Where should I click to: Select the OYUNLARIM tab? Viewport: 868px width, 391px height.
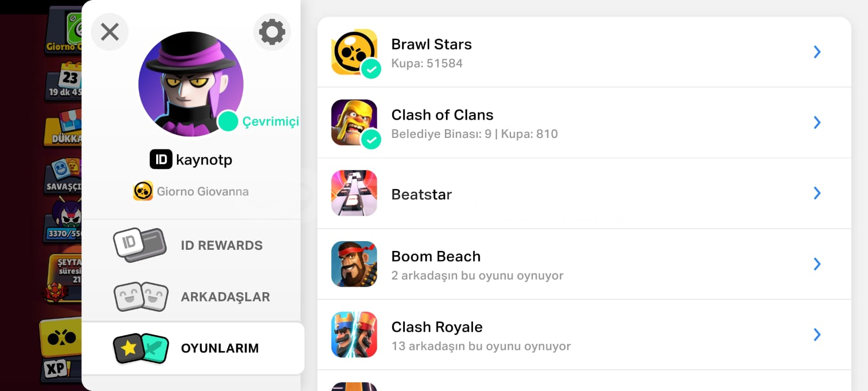pyautogui.click(x=193, y=348)
